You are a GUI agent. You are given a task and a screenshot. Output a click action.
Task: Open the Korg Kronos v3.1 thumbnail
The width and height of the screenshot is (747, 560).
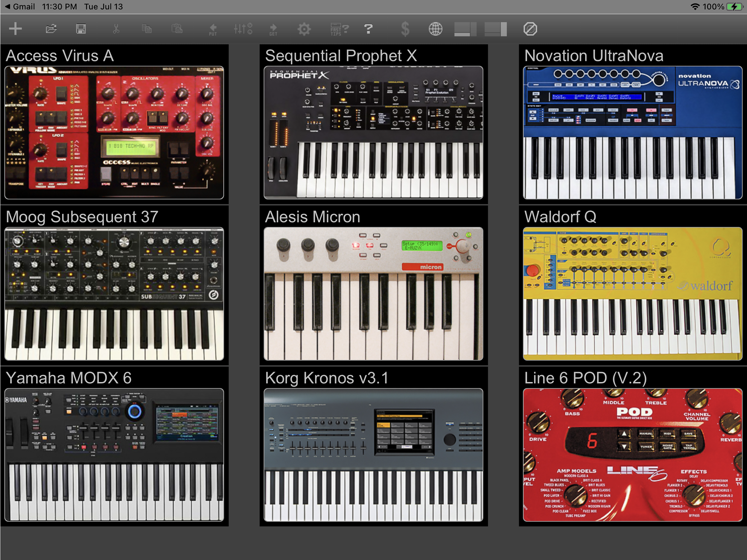373,455
